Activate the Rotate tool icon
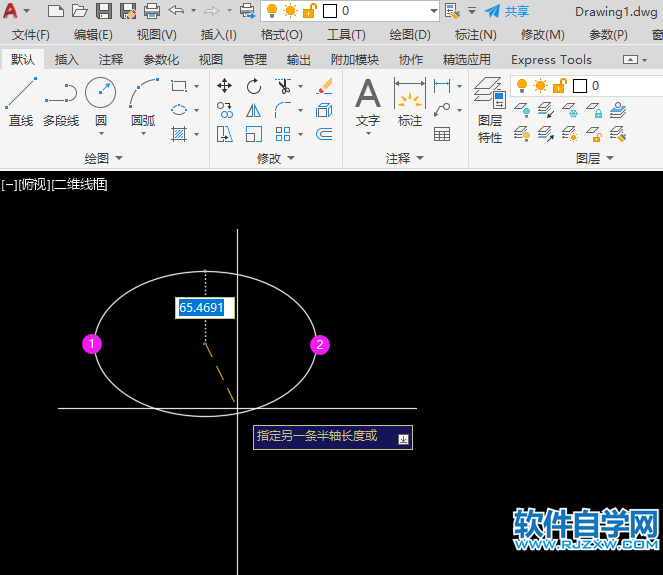 (254, 86)
